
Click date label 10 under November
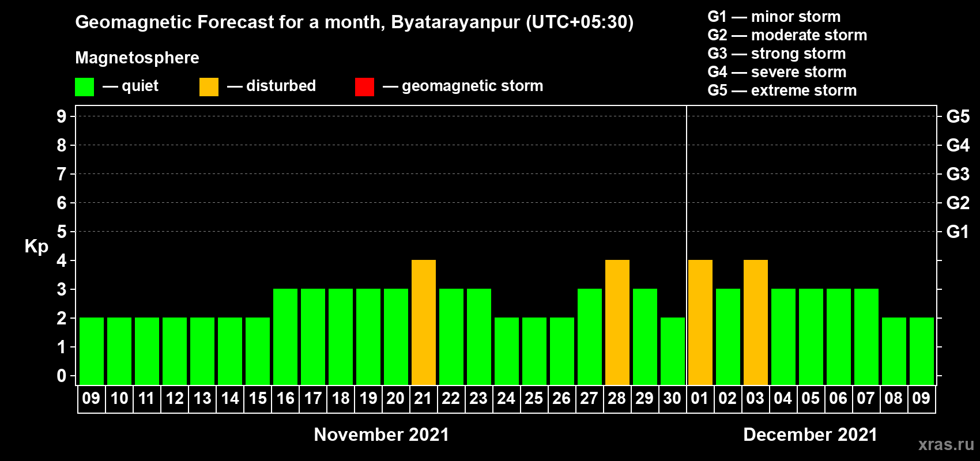pos(119,399)
